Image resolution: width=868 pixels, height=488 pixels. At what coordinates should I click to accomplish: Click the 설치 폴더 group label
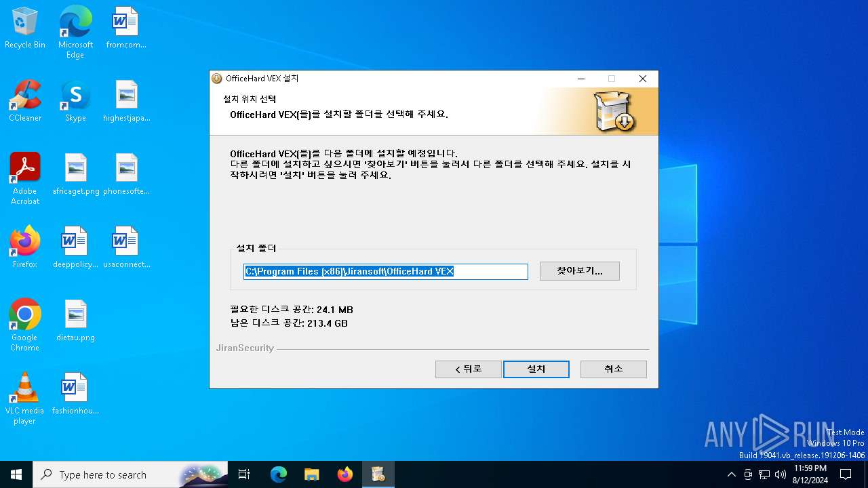pyautogui.click(x=256, y=249)
